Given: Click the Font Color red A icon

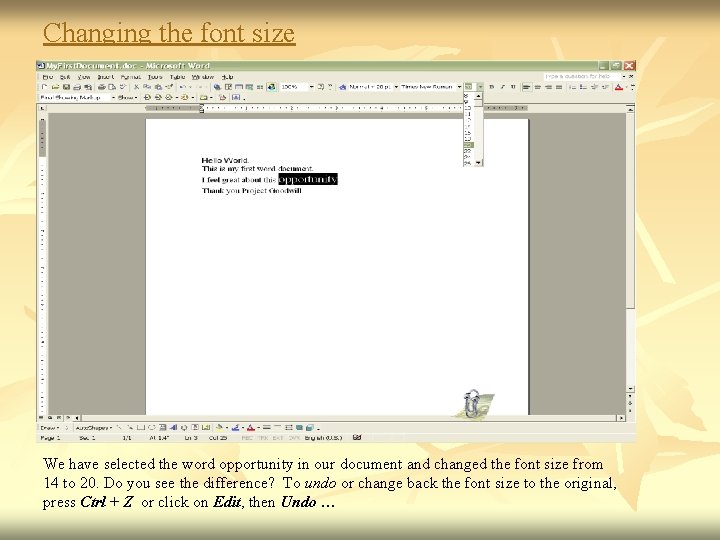Looking at the screenshot, I should [x=619, y=87].
